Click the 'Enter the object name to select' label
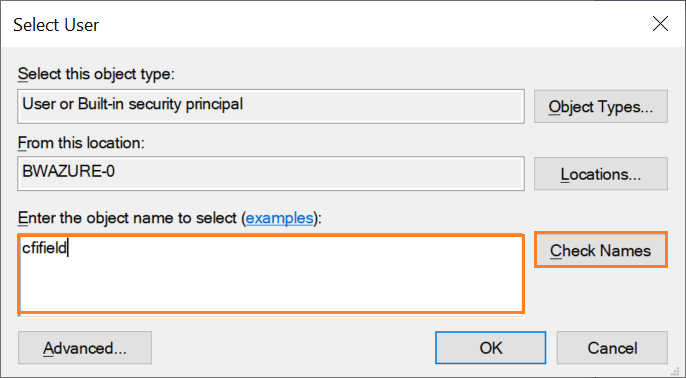 129,217
